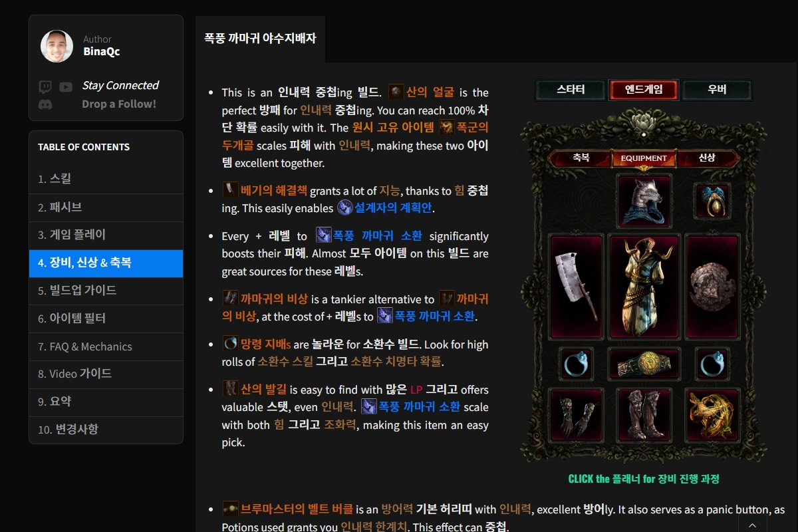Open the 축복 tab in planner
This screenshot has height=532, width=798.
tap(580, 158)
